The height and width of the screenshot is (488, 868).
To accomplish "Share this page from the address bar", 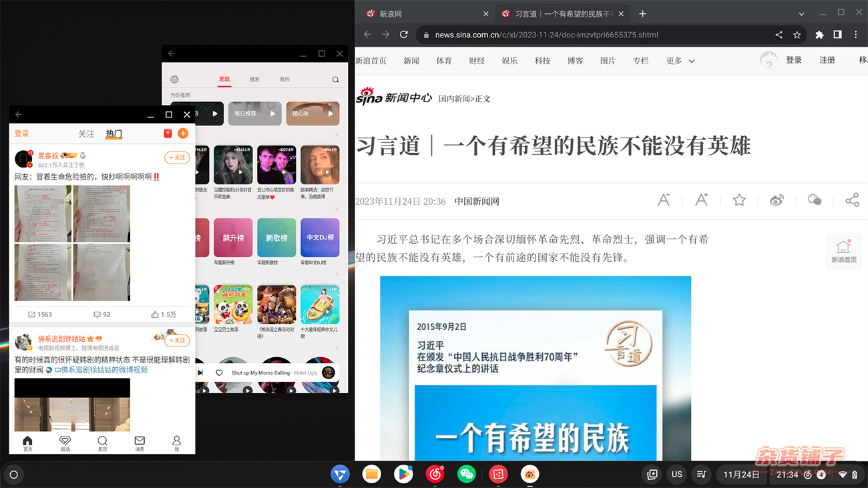I will coord(779,35).
